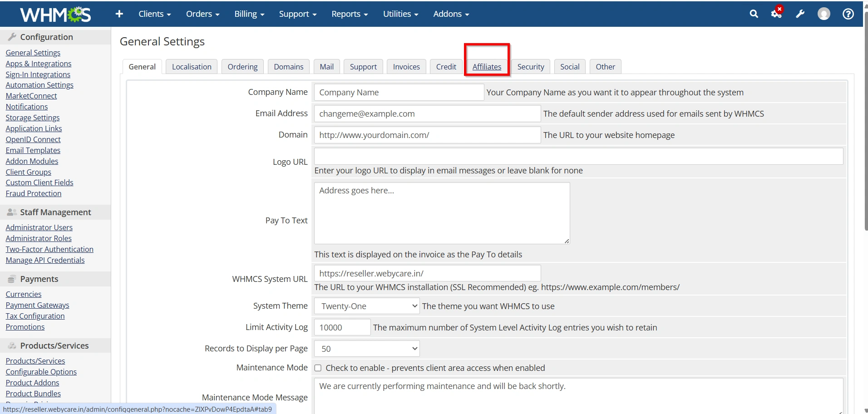This screenshot has height=414, width=868.
Task: Open Tax Configuration link
Action: [x=35, y=316]
